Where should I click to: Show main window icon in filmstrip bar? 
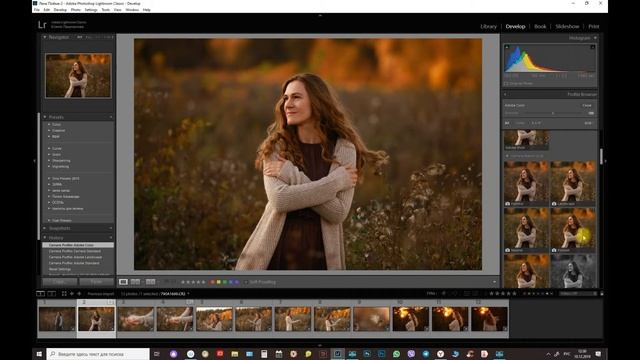[40, 293]
